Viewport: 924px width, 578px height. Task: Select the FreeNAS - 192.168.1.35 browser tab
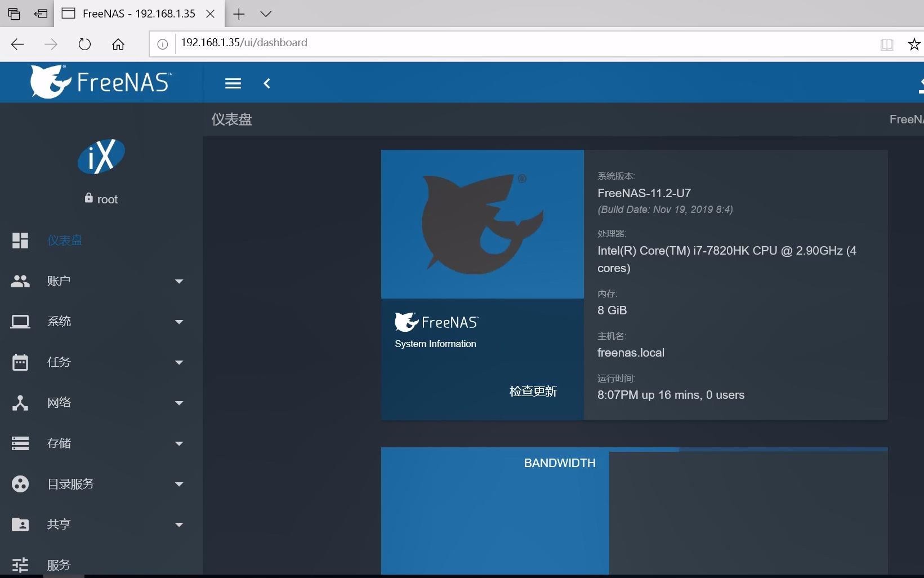(139, 14)
